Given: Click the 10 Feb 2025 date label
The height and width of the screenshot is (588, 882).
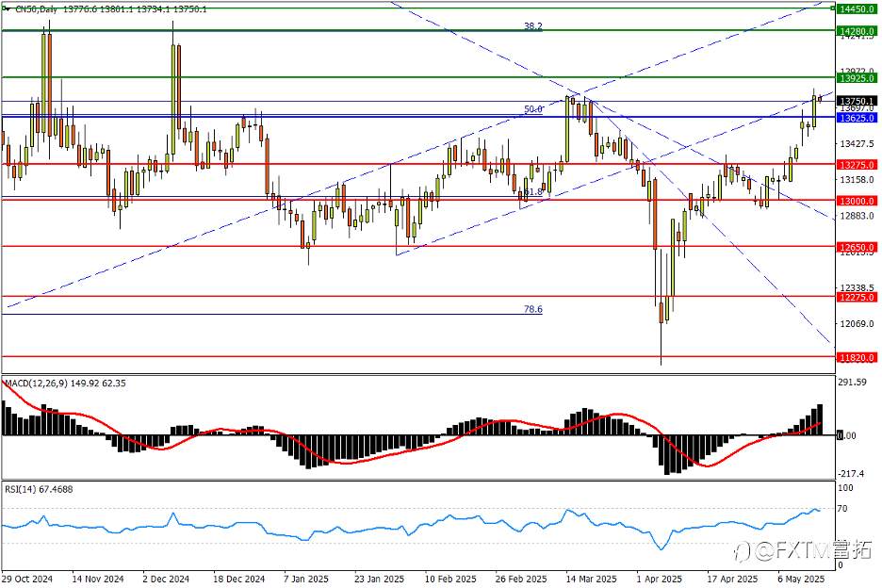Looking at the screenshot, I should (450, 579).
